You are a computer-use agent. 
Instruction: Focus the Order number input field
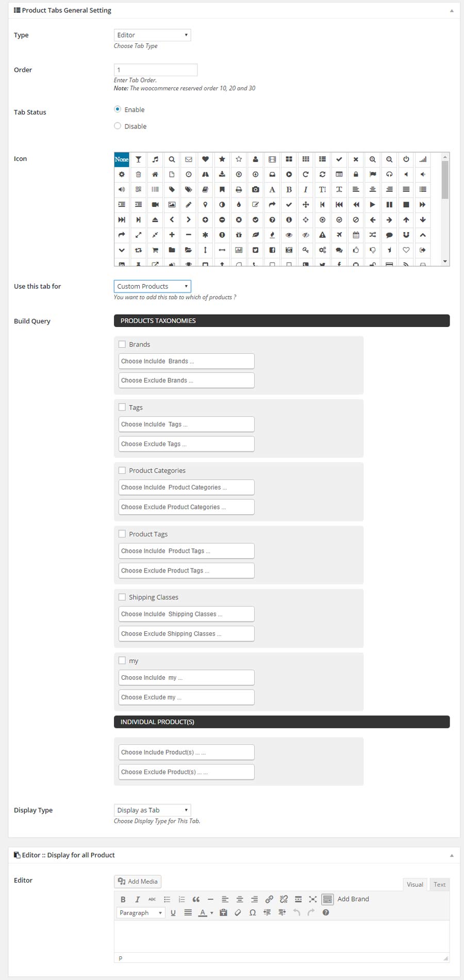[156, 70]
